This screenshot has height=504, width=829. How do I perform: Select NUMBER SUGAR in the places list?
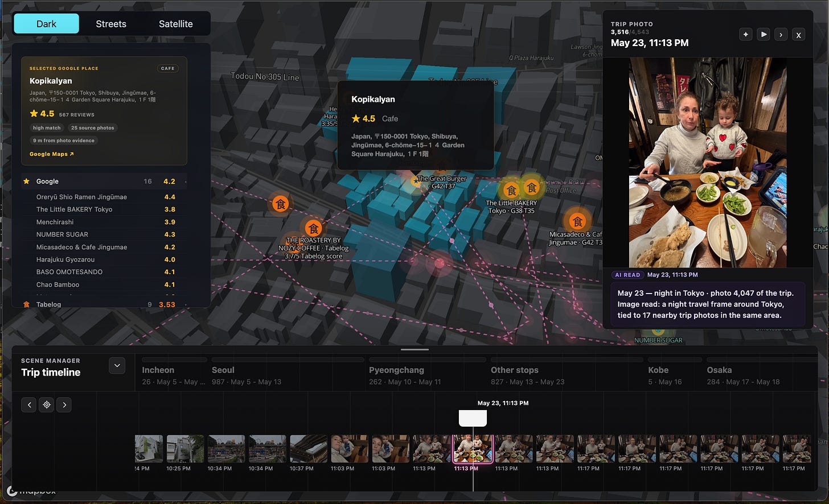point(104,234)
